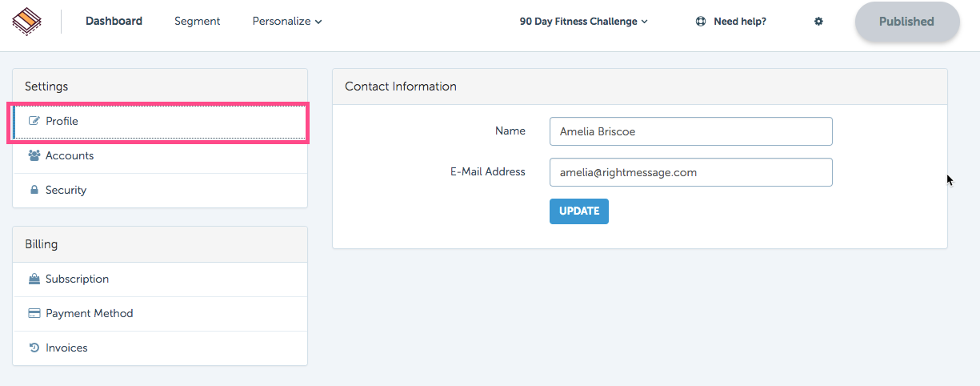Click the Accounts people icon
The height and width of the screenshot is (386, 980).
coord(34,155)
